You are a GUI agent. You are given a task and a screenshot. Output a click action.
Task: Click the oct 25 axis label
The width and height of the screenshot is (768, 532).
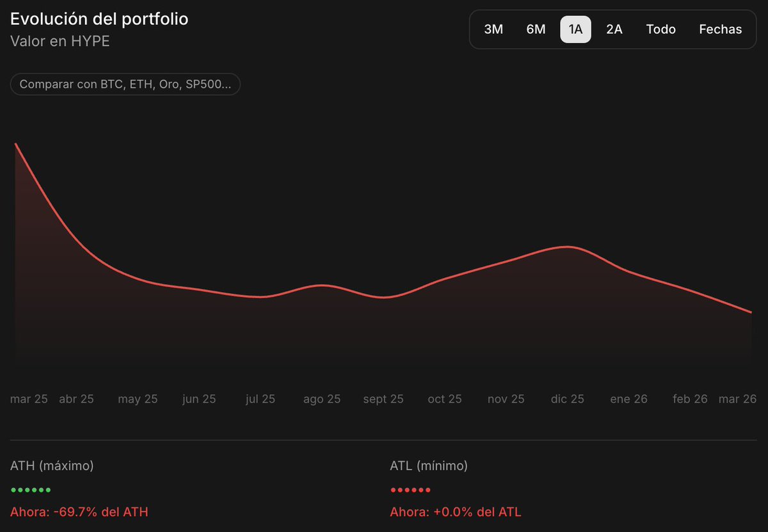coord(445,399)
